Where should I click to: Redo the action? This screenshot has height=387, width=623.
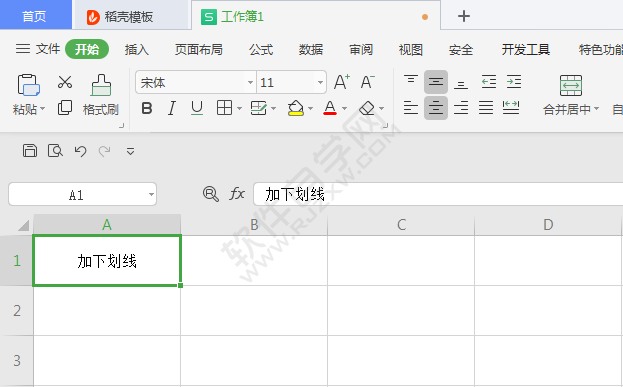click(104, 151)
